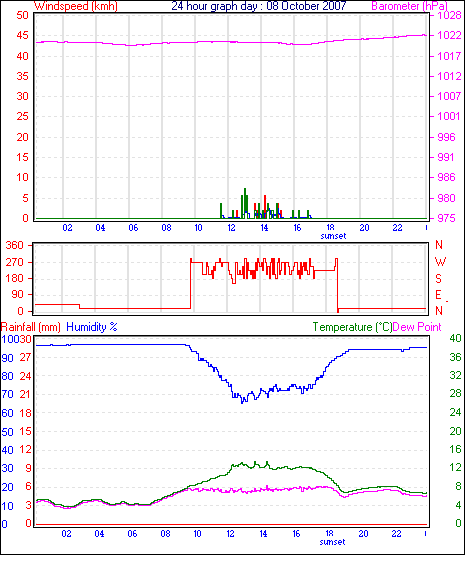Click the sunset label under windspeed graph
The width and height of the screenshot is (466, 563).
[333, 236]
